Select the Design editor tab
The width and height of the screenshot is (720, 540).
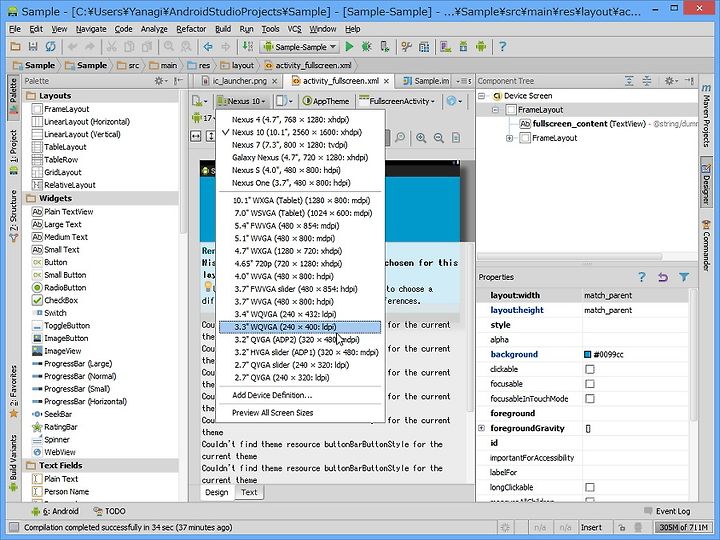(216, 492)
